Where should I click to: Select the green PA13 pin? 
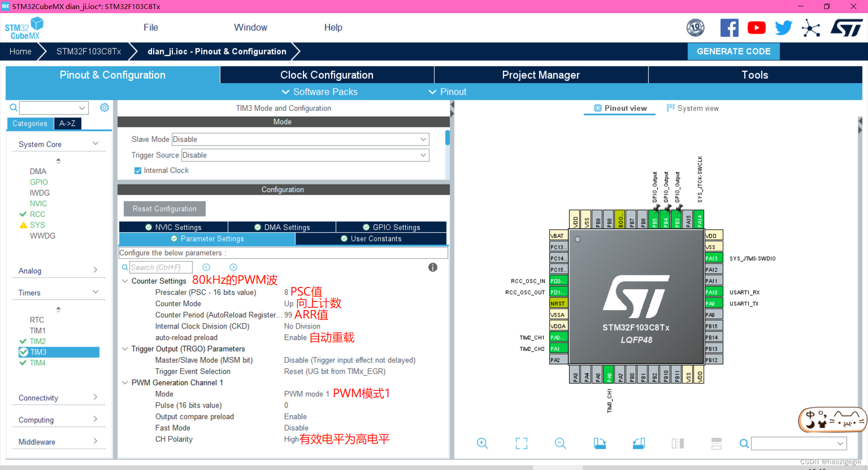(x=713, y=258)
